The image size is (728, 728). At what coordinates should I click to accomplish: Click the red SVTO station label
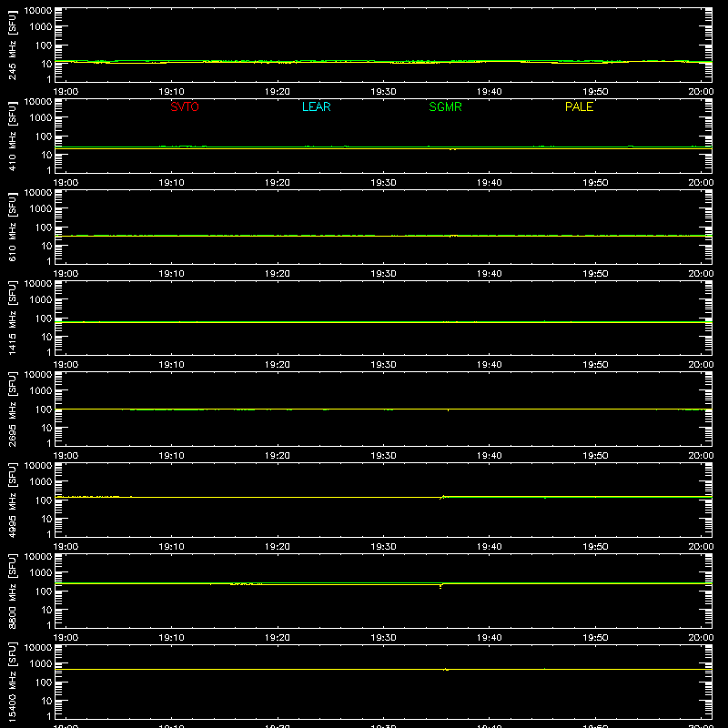tap(185, 106)
